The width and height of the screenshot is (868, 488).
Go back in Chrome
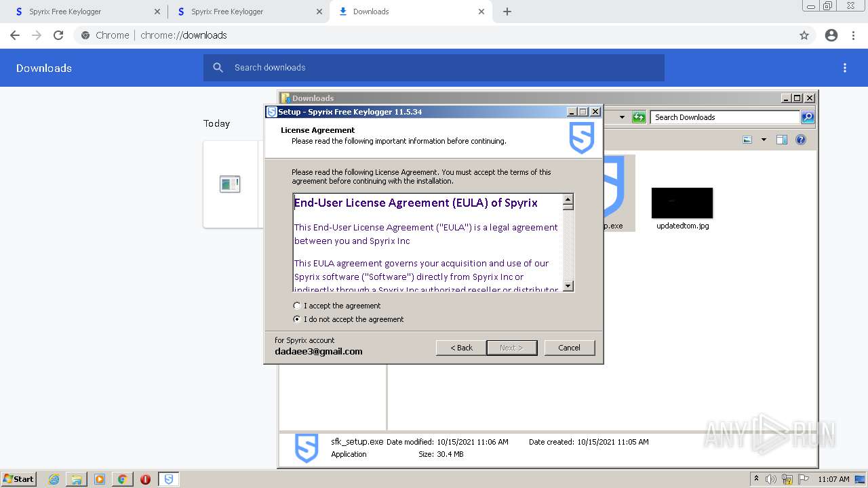pos(15,35)
